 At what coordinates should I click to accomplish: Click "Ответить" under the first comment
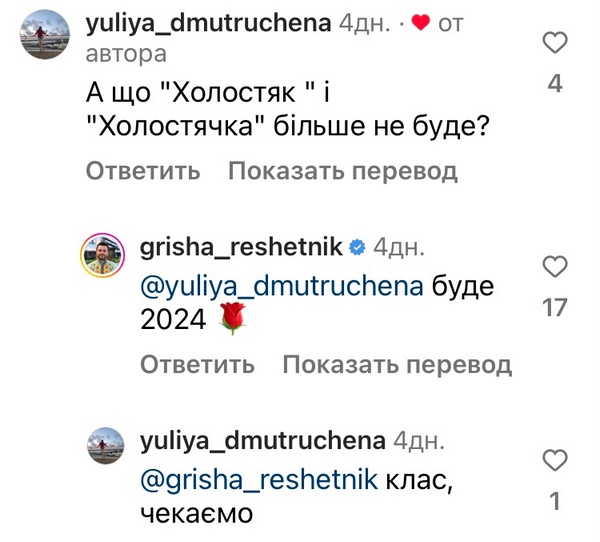click(x=143, y=171)
